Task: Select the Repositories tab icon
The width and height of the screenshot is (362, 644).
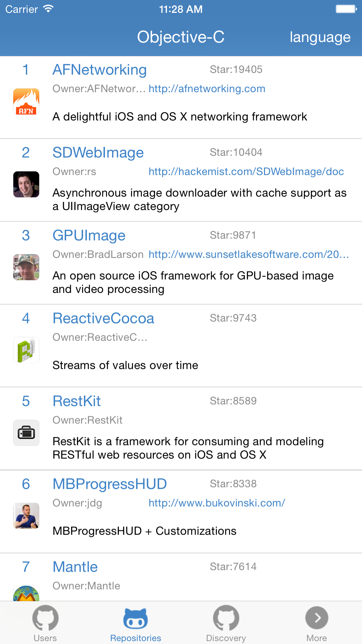Action: click(136, 618)
